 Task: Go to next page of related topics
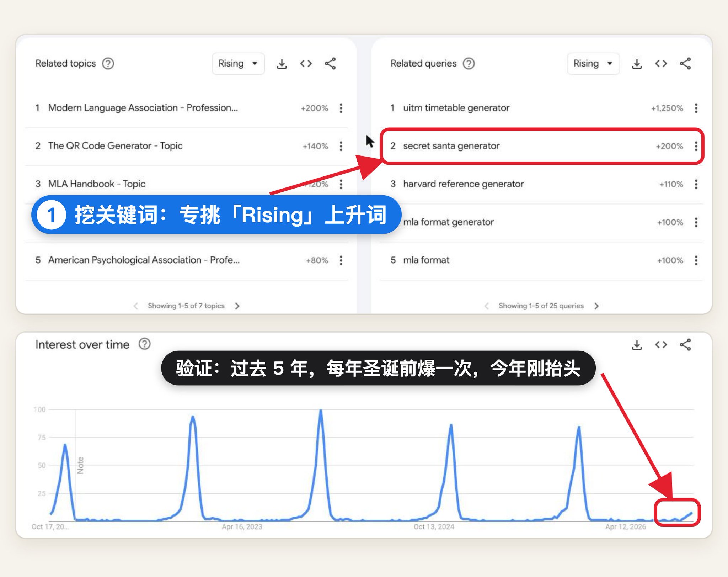[237, 306]
